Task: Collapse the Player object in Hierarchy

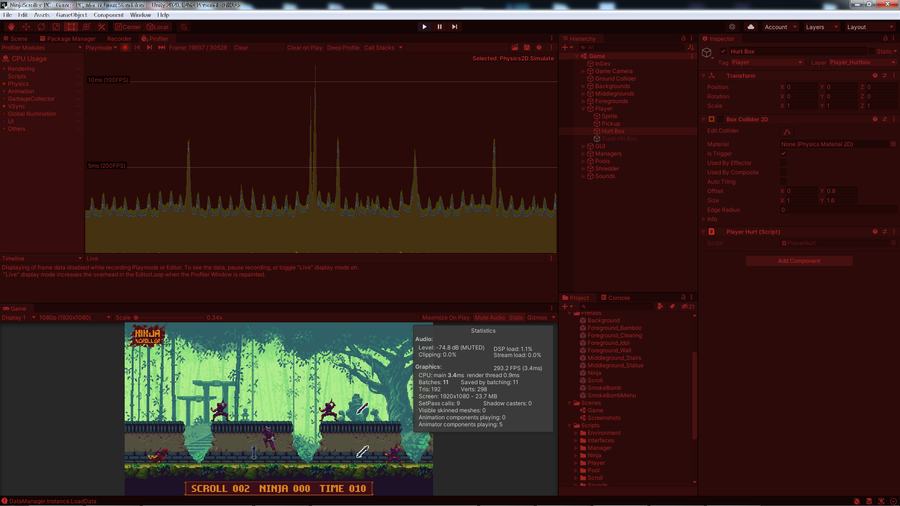Action: (x=584, y=109)
